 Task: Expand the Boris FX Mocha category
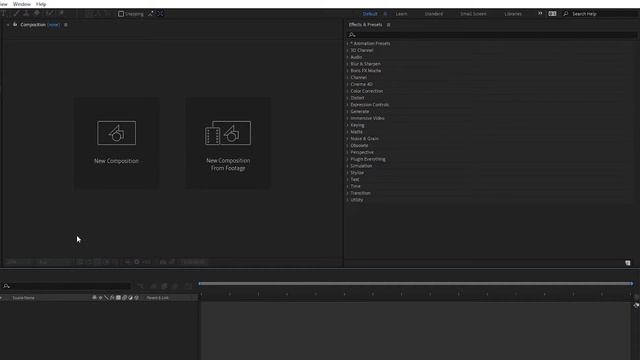tap(348, 71)
